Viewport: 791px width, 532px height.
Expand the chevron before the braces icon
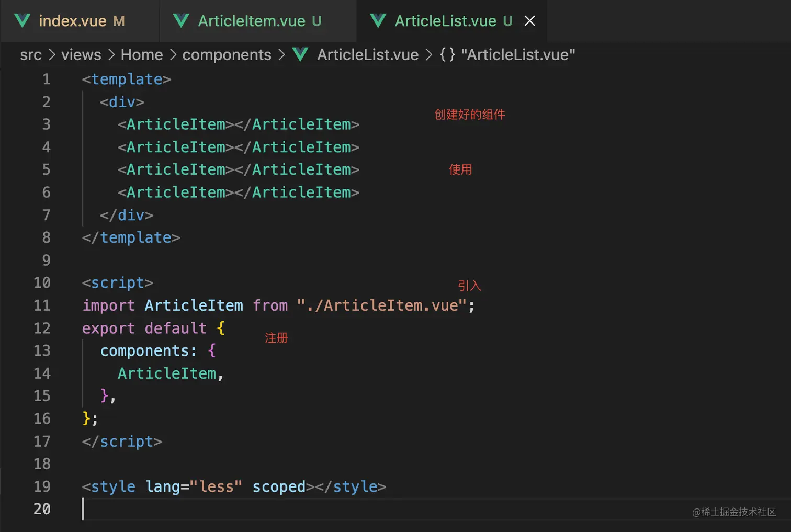pyautogui.click(x=429, y=55)
